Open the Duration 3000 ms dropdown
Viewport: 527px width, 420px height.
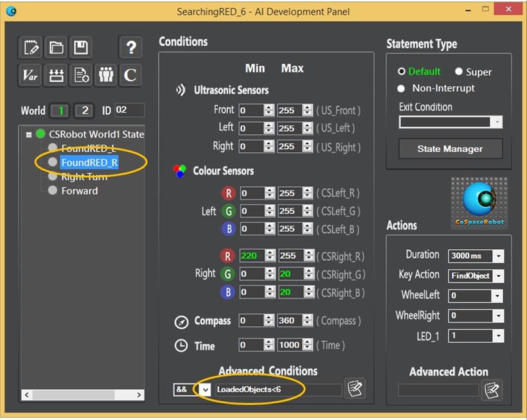[497, 256]
